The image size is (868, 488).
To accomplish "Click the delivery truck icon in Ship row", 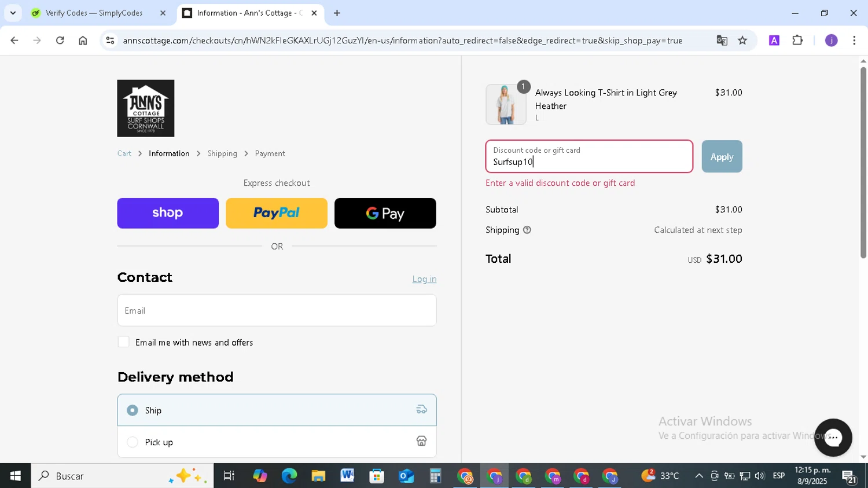I will (x=421, y=410).
